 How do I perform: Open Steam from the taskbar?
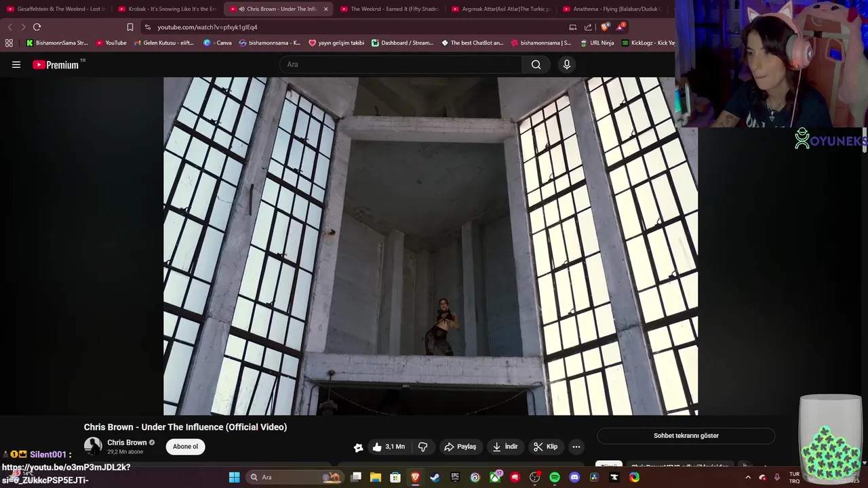click(435, 477)
